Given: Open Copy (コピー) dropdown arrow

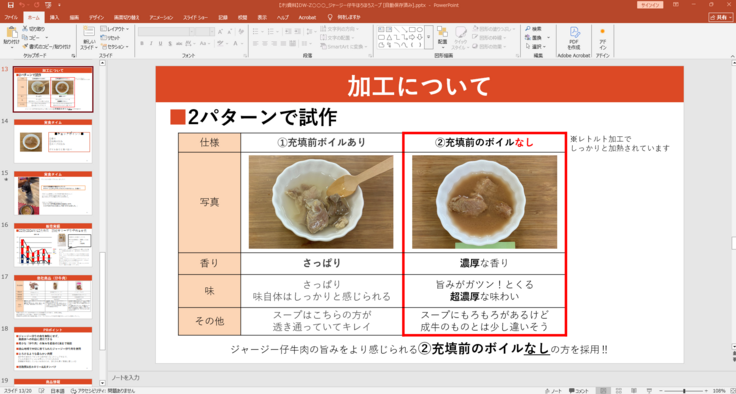Looking at the screenshot, I should tap(46, 38).
